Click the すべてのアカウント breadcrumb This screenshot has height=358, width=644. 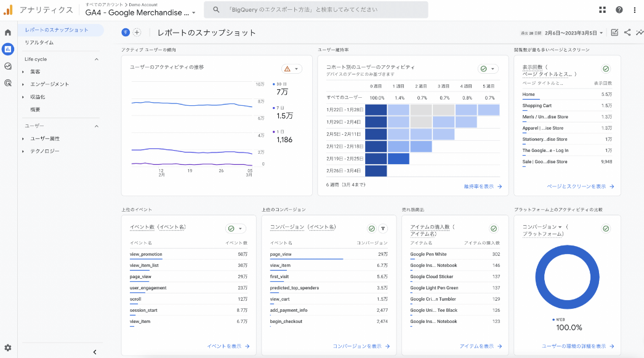[104, 4]
